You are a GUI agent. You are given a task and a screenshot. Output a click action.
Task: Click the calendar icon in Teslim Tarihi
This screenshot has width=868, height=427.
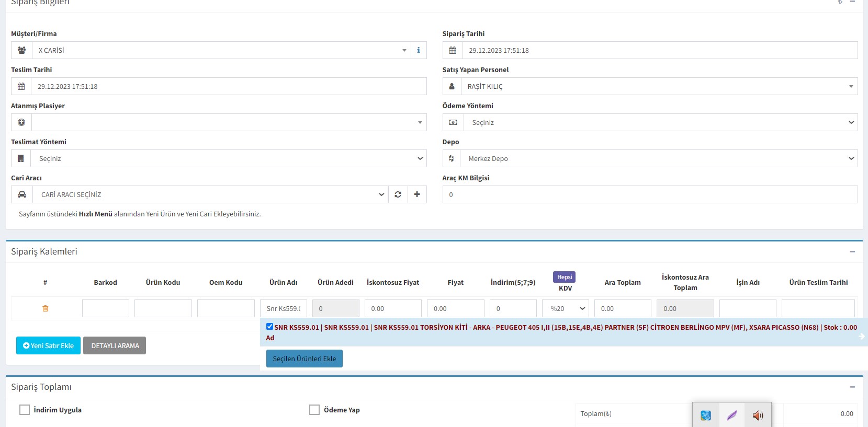pos(21,86)
